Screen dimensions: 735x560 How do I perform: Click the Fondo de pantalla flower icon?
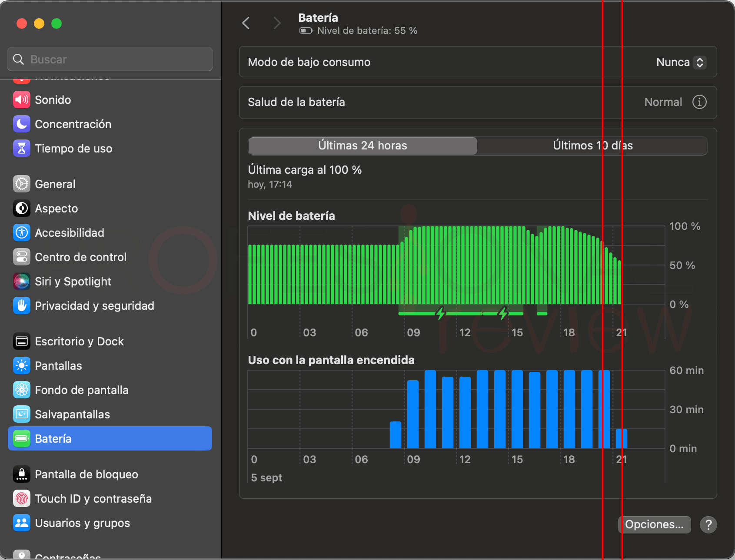pos(22,390)
